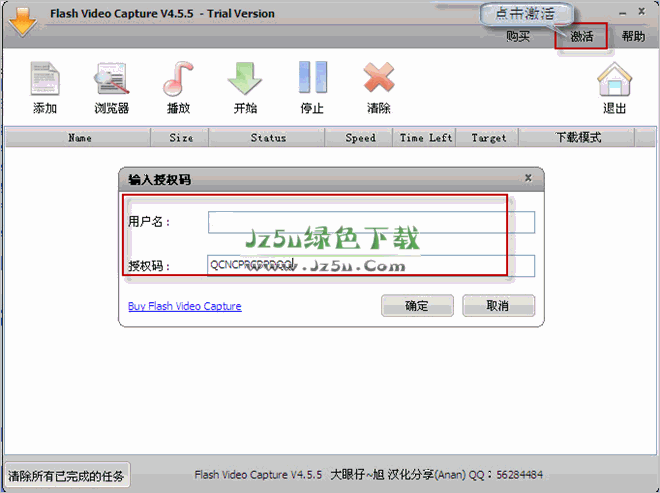
Task: Minimize the Flash Video Capture window
Action: (623, 13)
